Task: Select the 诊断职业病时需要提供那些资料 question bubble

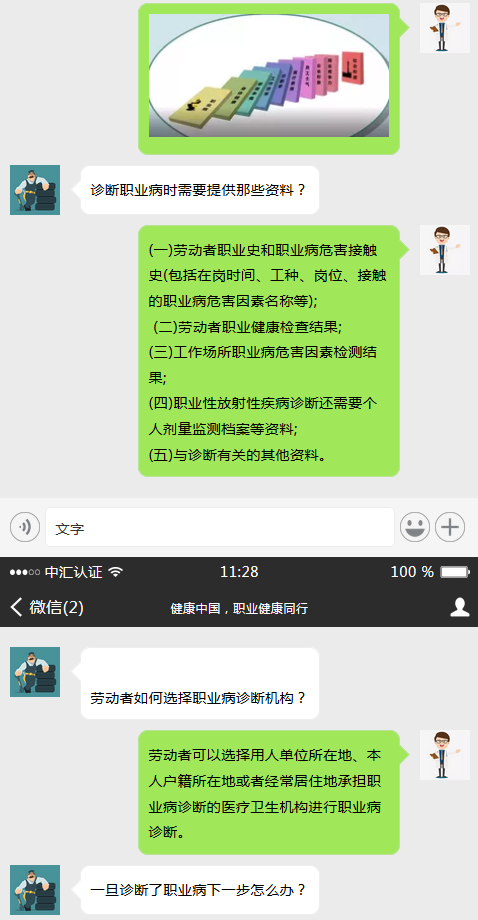Action: pos(200,190)
